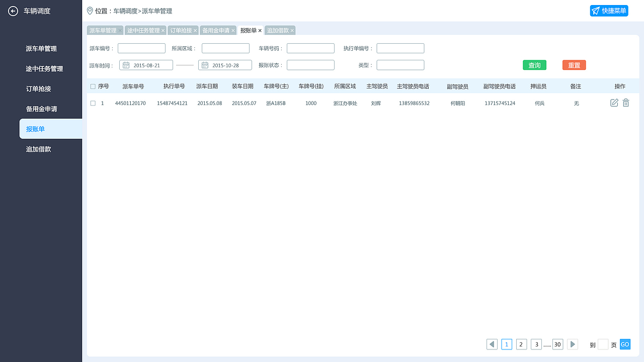
Task: Switch to the 备用金申请 tab
Action: 218,30
